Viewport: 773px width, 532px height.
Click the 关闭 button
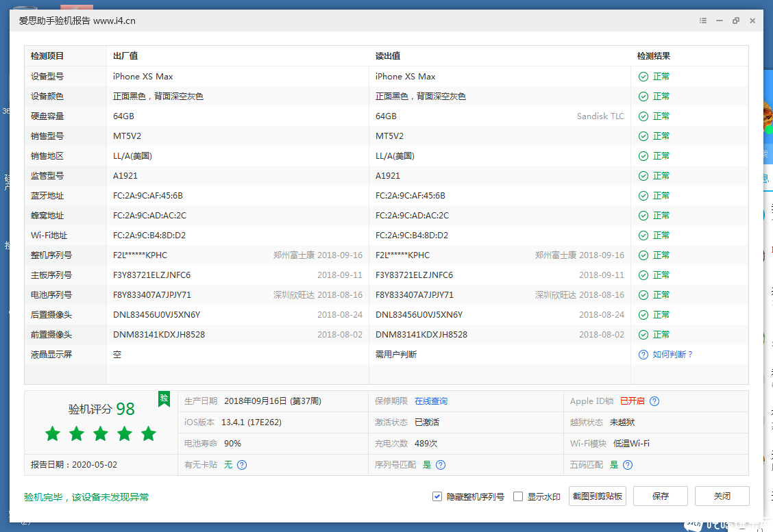pos(722,496)
